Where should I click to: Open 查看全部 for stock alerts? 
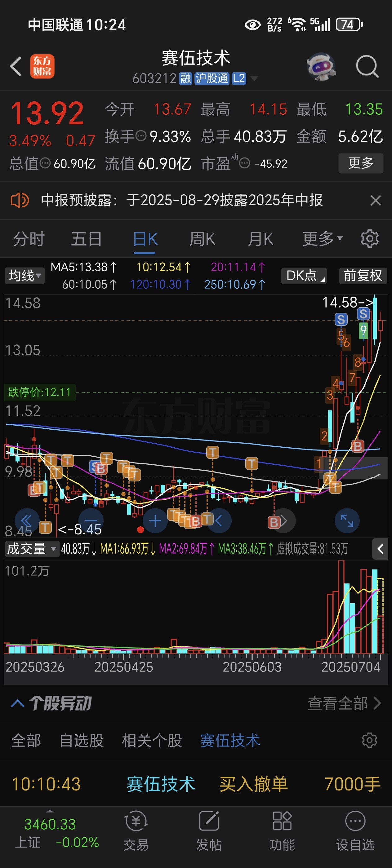click(x=344, y=703)
